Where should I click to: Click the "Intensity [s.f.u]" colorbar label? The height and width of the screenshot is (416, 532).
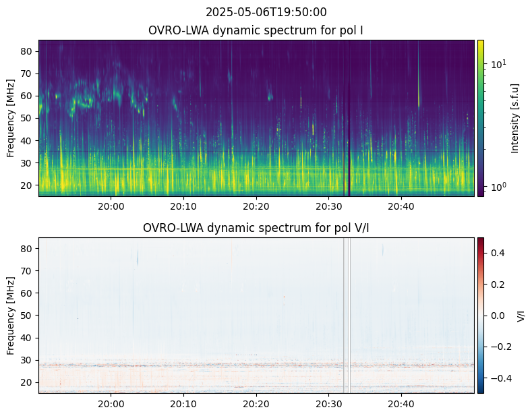516,118
